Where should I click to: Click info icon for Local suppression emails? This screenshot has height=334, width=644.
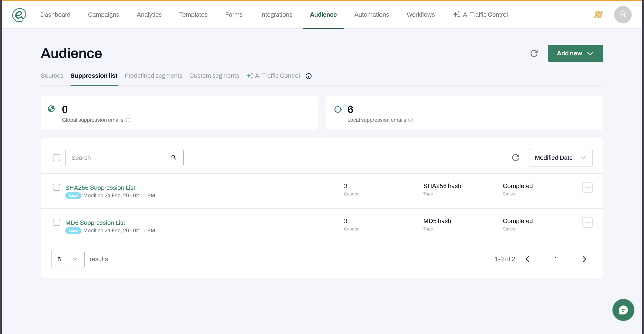coord(411,120)
